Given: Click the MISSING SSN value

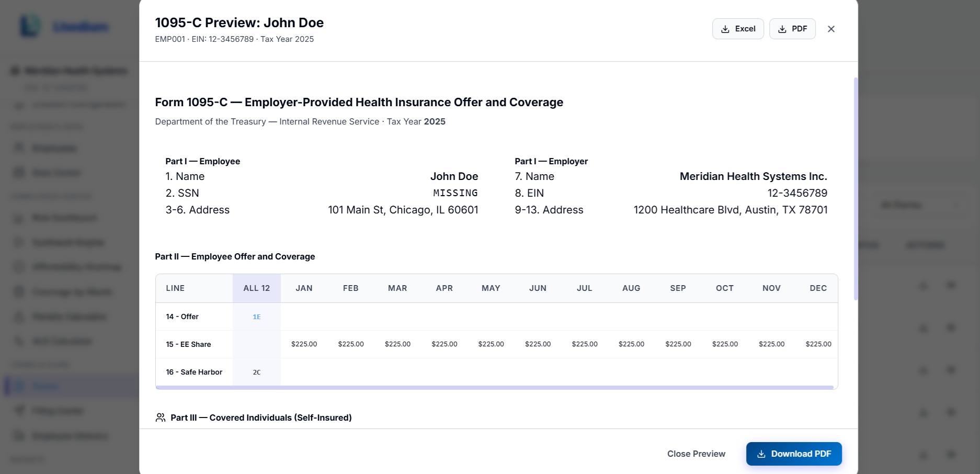Looking at the screenshot, I should tap(455, 193).
